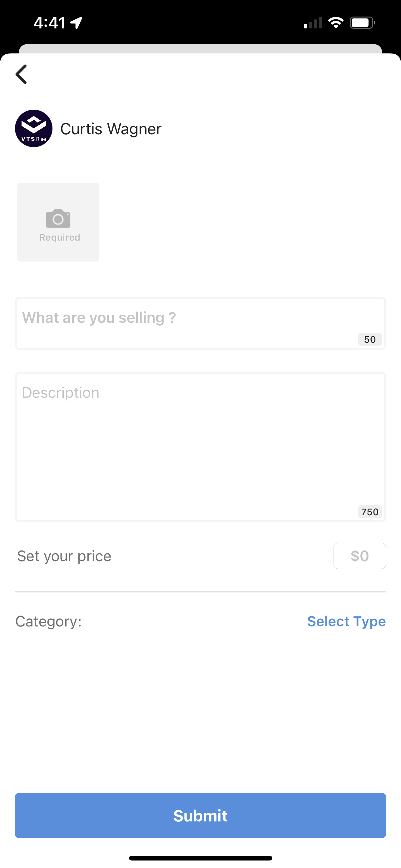Screen dimensions: 401x868
Task: Tap the cellular signal bars icon
Action: tap(313, 23)
